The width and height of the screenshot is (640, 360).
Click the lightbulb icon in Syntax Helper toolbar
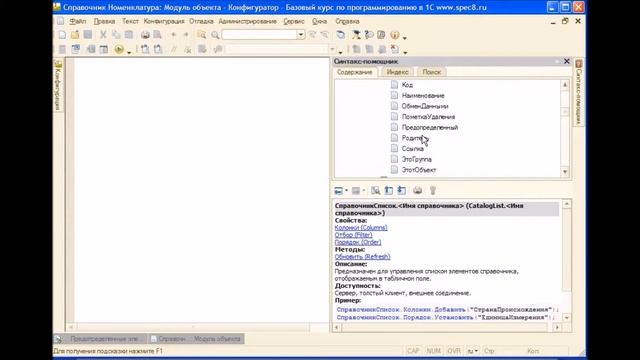pyautogui.click(x=433, y=191)
